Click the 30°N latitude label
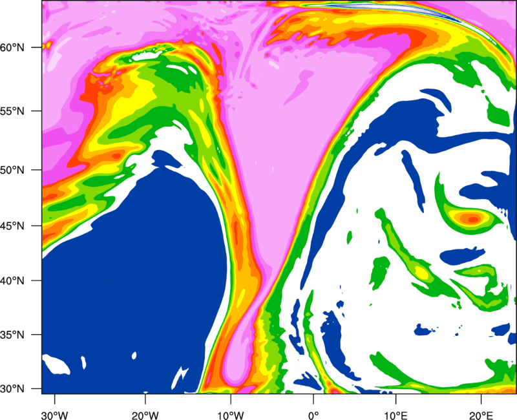The height and width of the screenshot is (420, 517). (x=14, y=389)
